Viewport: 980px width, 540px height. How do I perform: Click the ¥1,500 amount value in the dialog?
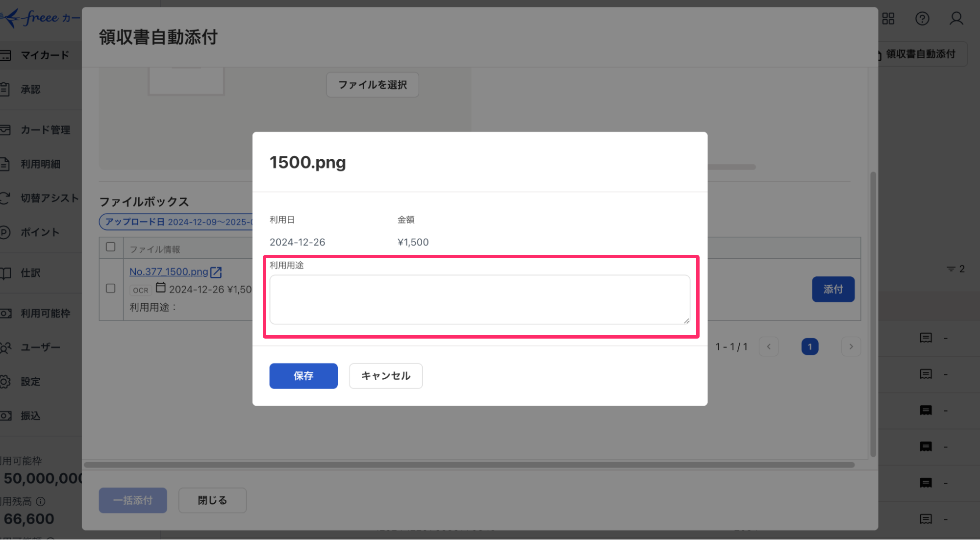(x=413, y=242)
